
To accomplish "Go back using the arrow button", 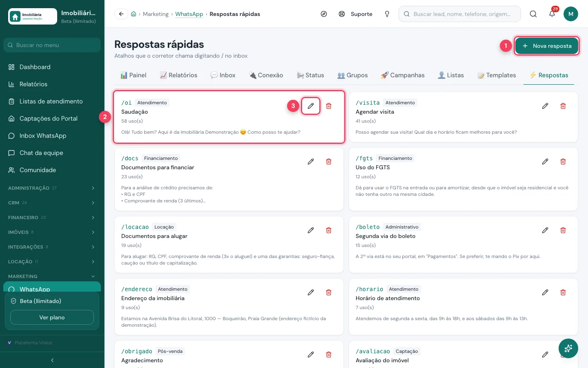I will point(121,14).
